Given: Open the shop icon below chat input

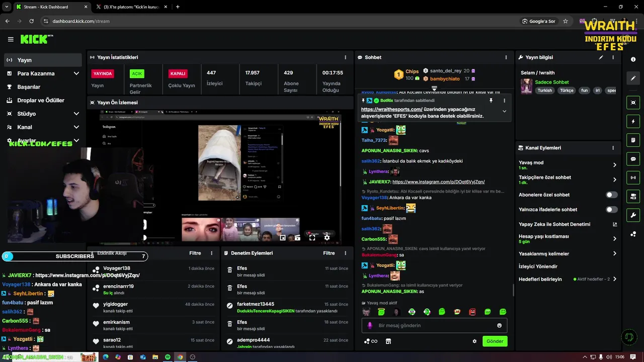Looking at the screenshot, I should point(388,341).
